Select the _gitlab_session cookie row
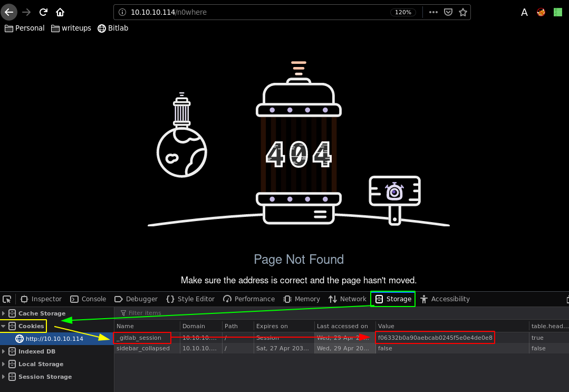 click(143, 338)
